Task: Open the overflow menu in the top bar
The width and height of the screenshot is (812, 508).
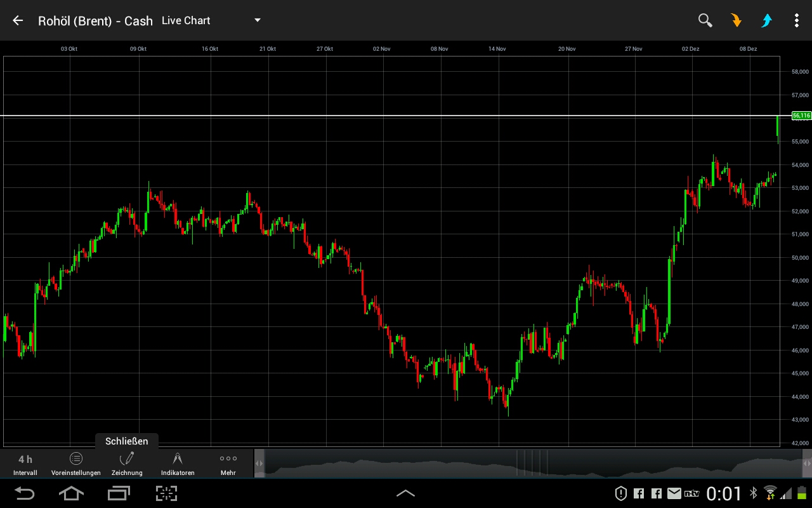Action: 796,20
